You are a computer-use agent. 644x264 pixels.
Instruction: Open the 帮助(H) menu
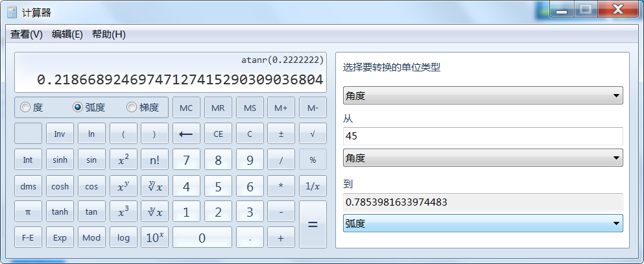(x=108, y=34)
